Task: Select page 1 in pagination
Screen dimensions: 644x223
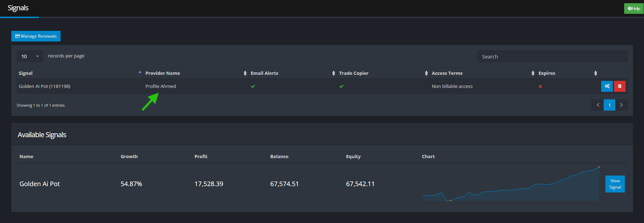Action: point(609,105)
